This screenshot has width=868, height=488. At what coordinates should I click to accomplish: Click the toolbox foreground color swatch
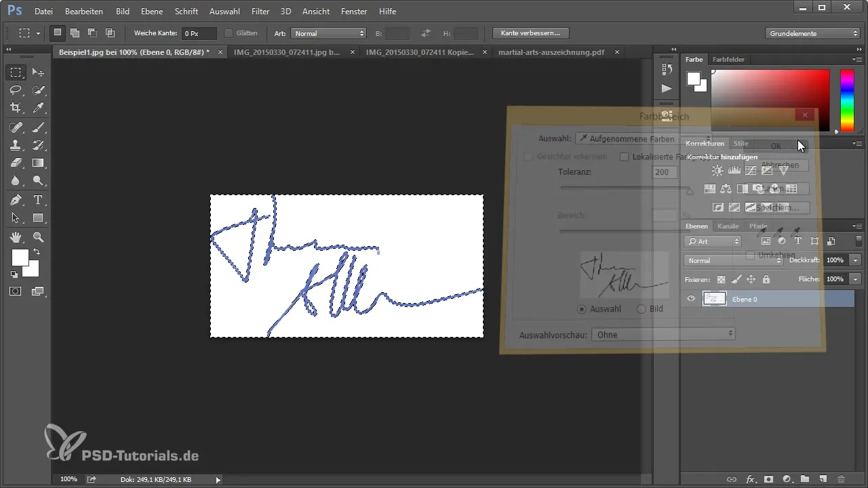click(20, 258)
